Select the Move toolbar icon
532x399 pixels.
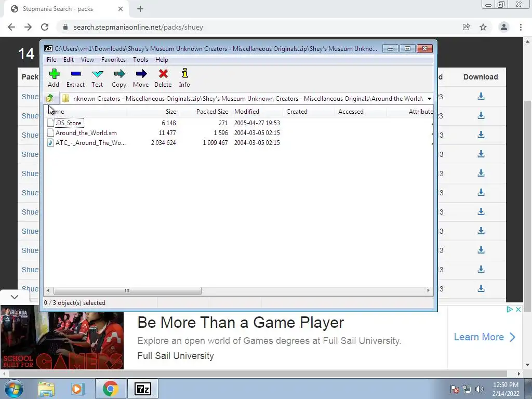[x=141, y=78]
